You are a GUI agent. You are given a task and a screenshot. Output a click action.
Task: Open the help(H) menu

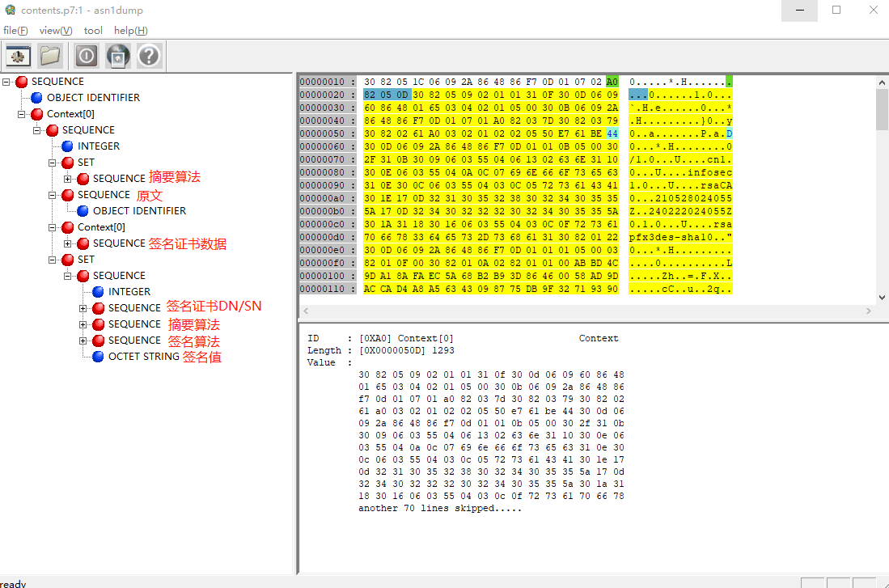[x=130, y=31]
